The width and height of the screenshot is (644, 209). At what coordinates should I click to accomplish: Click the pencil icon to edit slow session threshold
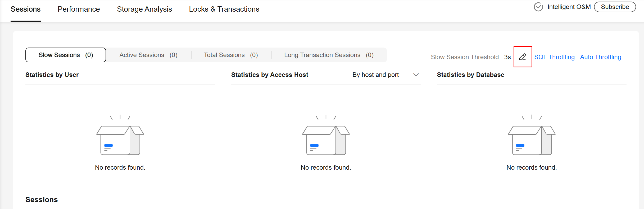523,57
